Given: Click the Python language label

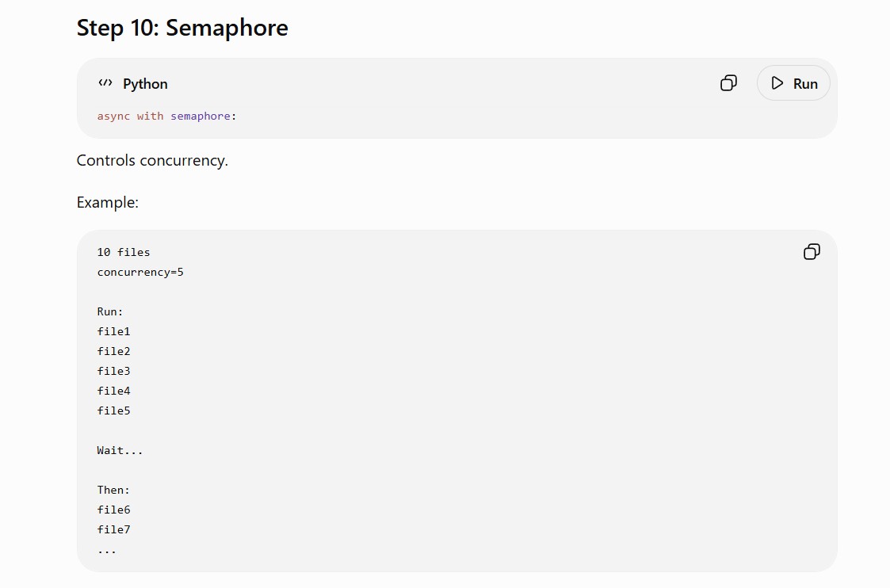Looking at the screenshot, I should pyautogui.click(x=145, y=84).
